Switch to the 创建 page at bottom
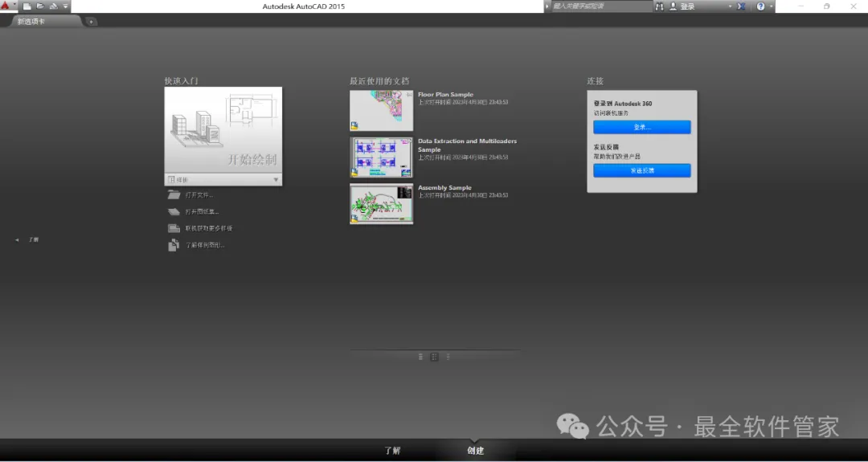This screenshot has height=462, width=868. 476,451
